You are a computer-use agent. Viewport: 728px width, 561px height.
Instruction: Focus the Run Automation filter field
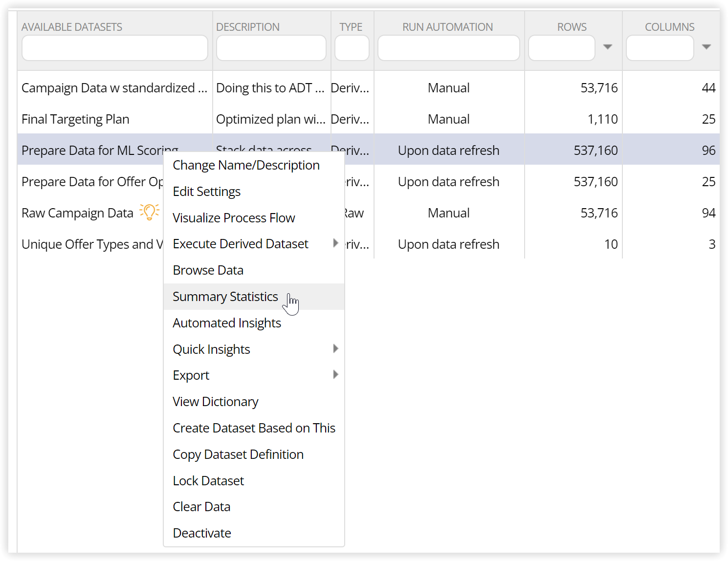click(x=449, y=48)
